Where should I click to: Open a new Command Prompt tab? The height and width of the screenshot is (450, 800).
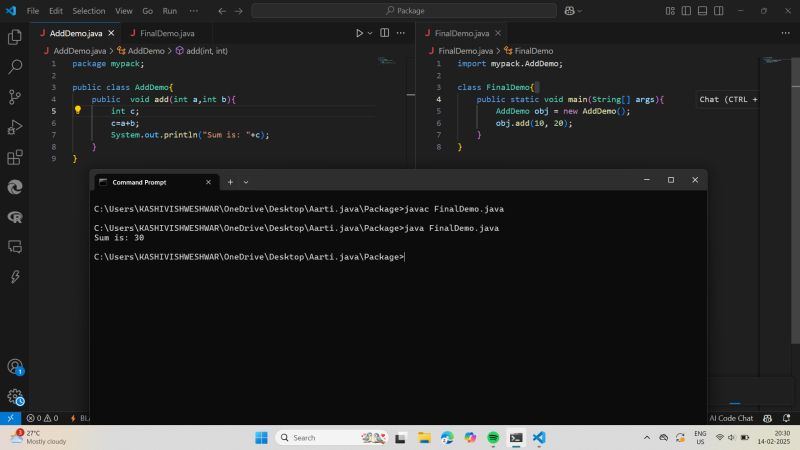(230, 182)
